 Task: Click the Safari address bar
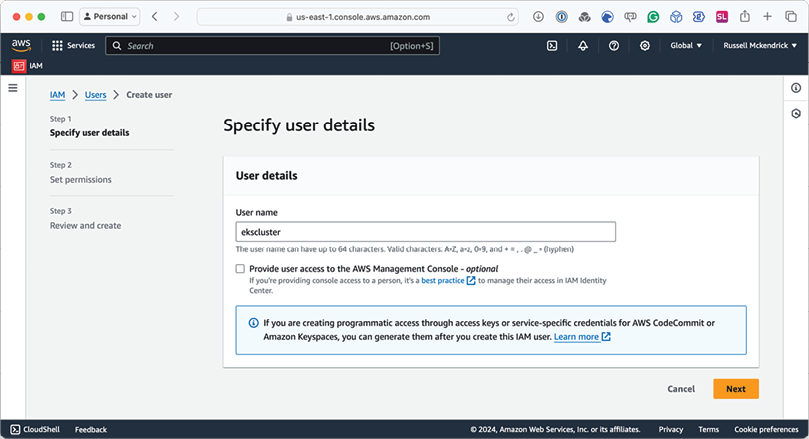(357, 17)
